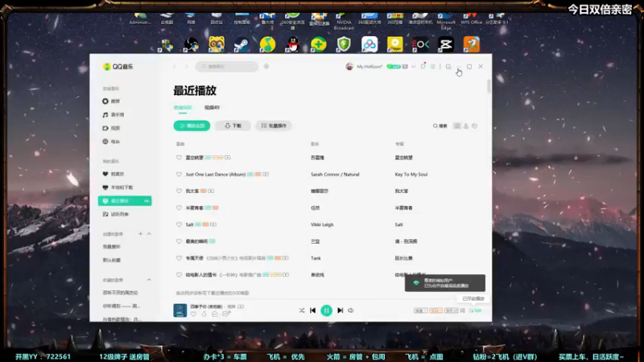Open the main menu hamburger icon

433,67
